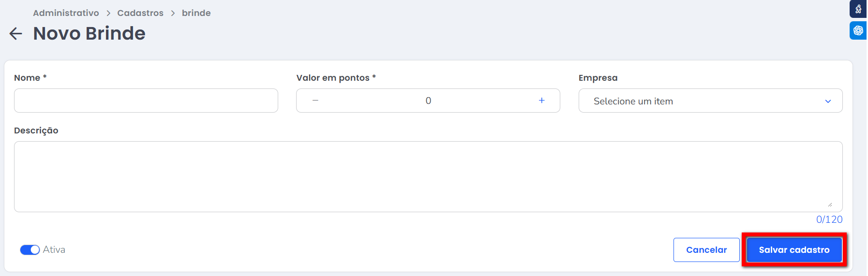868x276 pixels.
Task: Go to the Cadastros breadcrumb
Action: 140,13
